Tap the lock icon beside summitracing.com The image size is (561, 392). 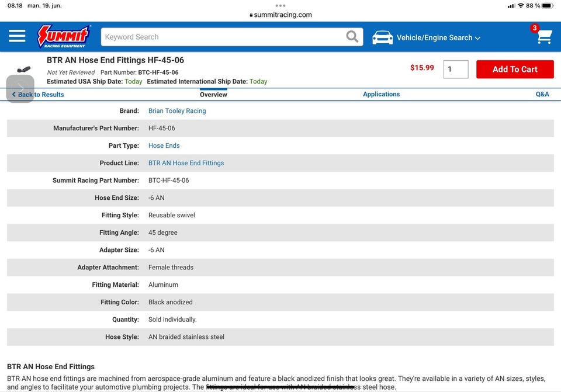tap(251, 15)
